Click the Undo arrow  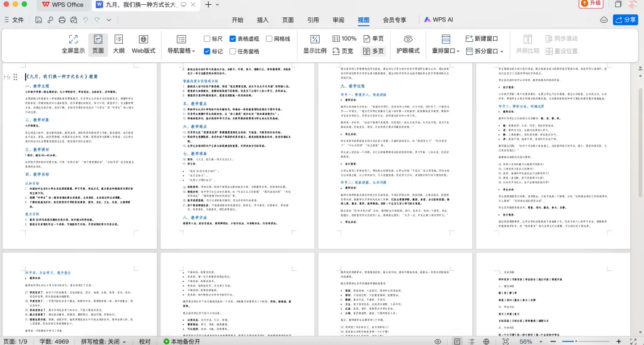click(x=85, y=20)
